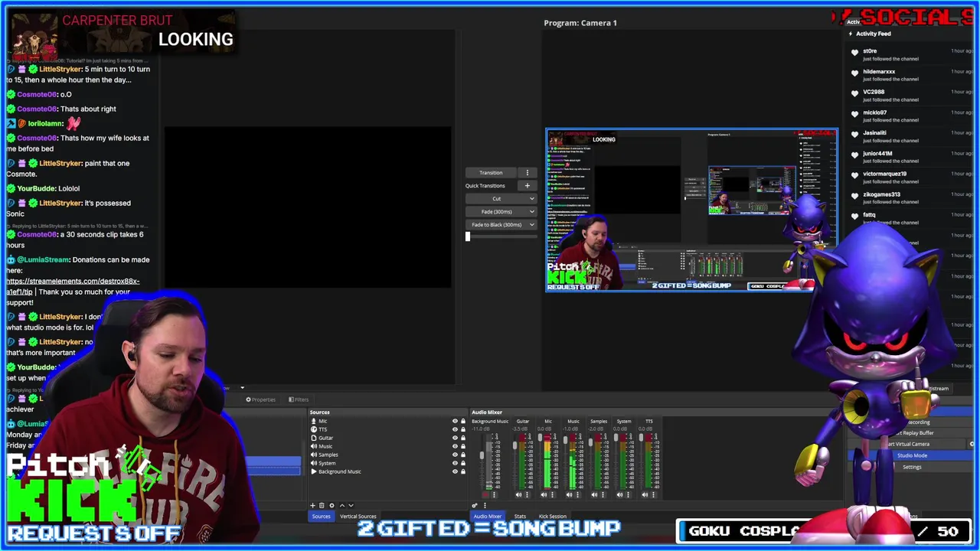The image size is (980, 551).
Task: Open OBS Settings button
Action: (912, 467)
